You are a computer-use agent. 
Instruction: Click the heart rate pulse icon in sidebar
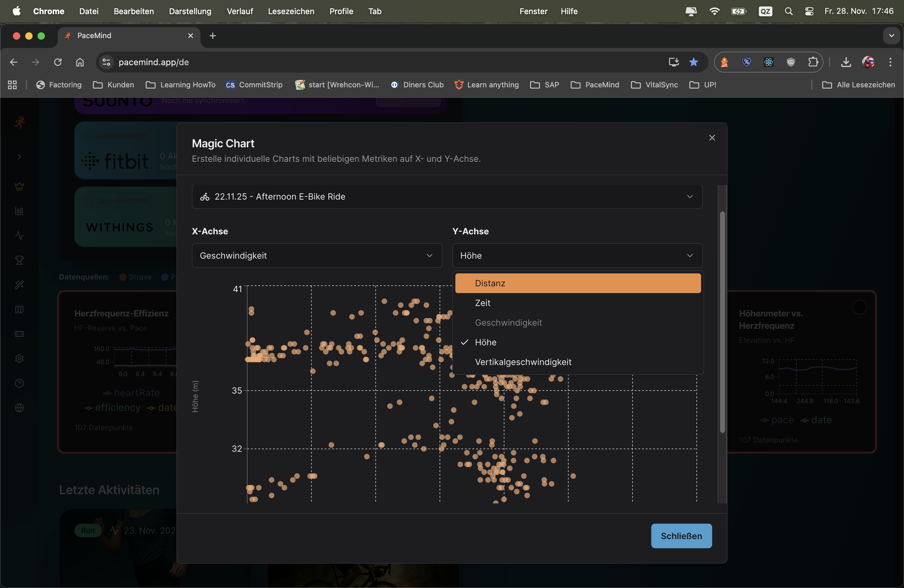pyautogui.click(x=19, y=236)
